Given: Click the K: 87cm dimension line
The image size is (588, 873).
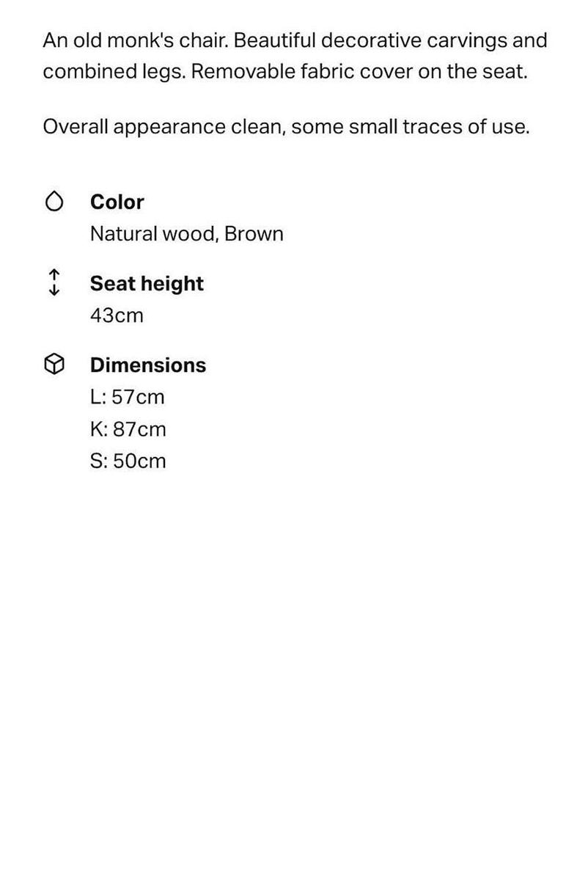Looking at the screenshot, I should pyautogui.click(x=128, y=429).
